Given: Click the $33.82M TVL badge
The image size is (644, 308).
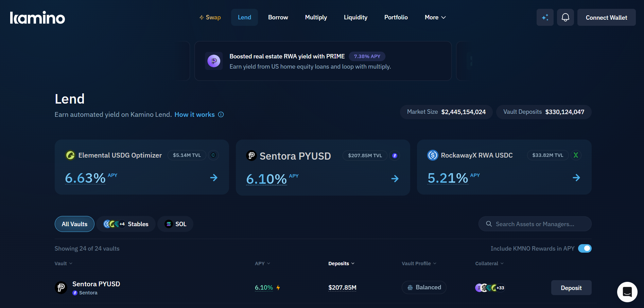Looking at the screenshot, I should click(548, 155).
